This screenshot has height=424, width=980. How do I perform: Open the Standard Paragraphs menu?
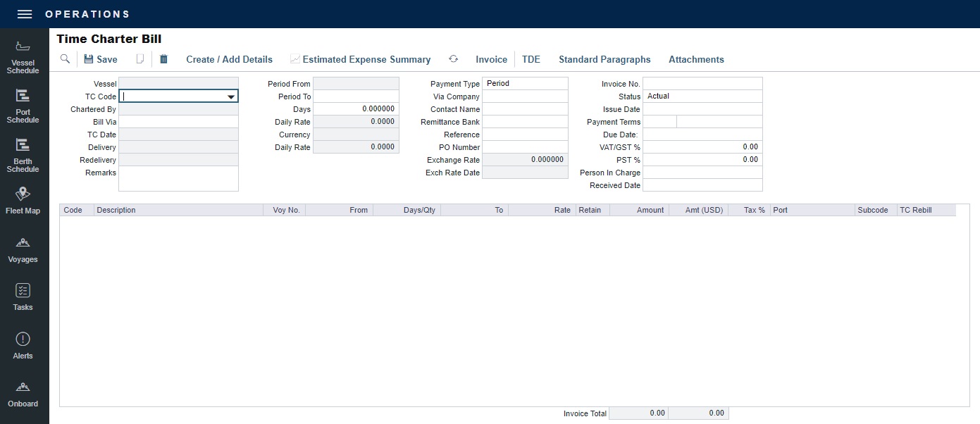(x=604, y=59)
